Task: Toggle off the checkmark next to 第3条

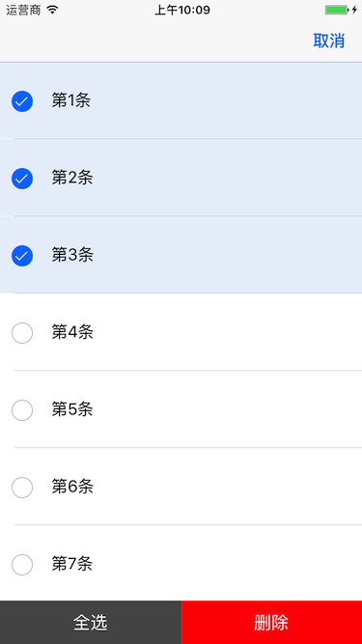Action: [x=22, y=256]
